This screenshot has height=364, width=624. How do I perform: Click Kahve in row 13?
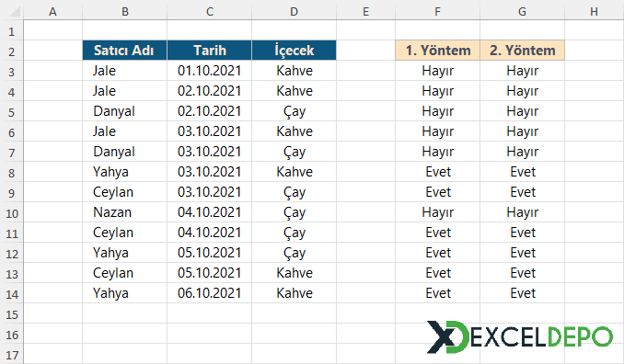295,273
